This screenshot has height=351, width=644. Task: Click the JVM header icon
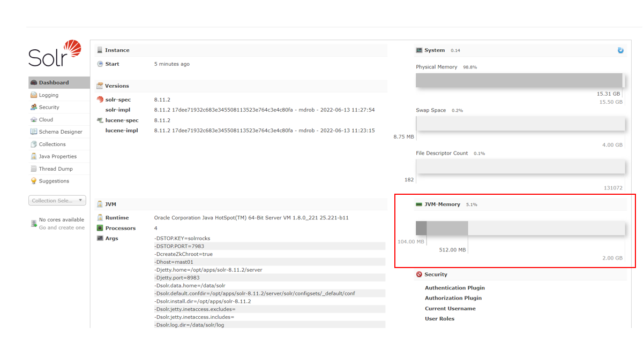[100, 204]
